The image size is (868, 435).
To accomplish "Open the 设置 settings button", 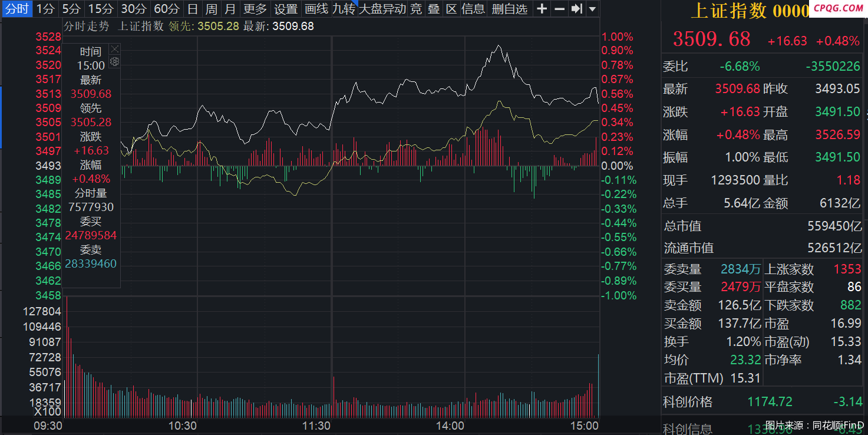I will [x=286, y=9].
